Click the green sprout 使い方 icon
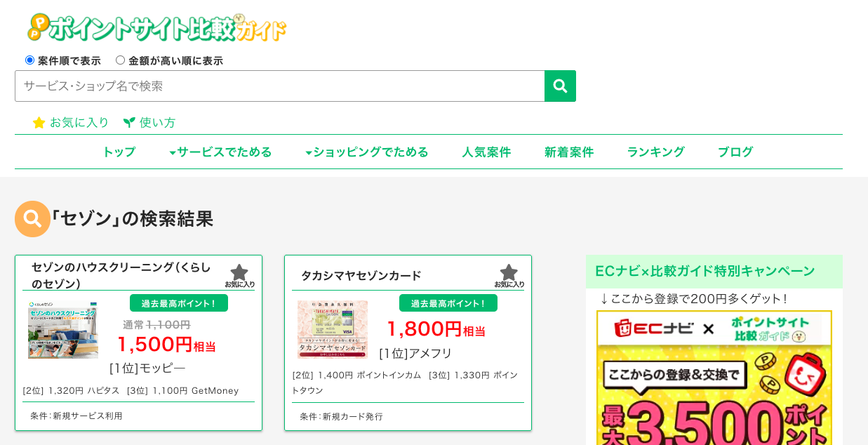The height and width of the screenshot is (445, 868). (129, 123)
